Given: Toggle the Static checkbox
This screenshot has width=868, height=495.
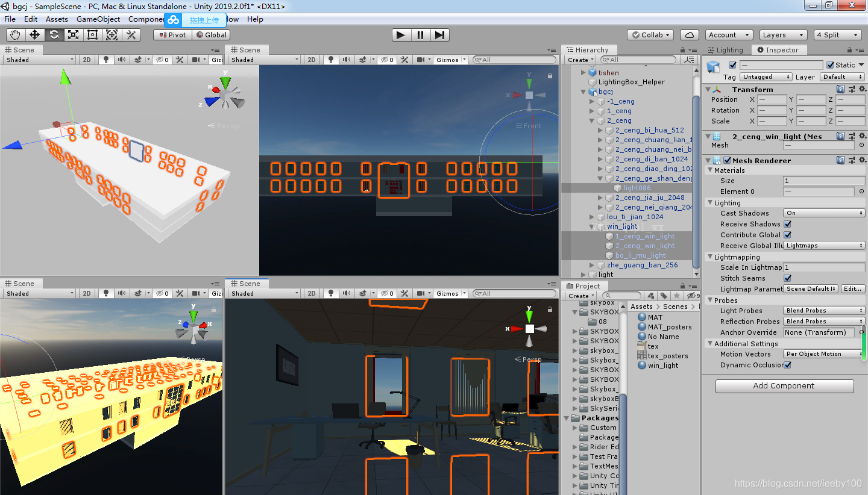Looking at the screenshot, I should coord(831,65).
